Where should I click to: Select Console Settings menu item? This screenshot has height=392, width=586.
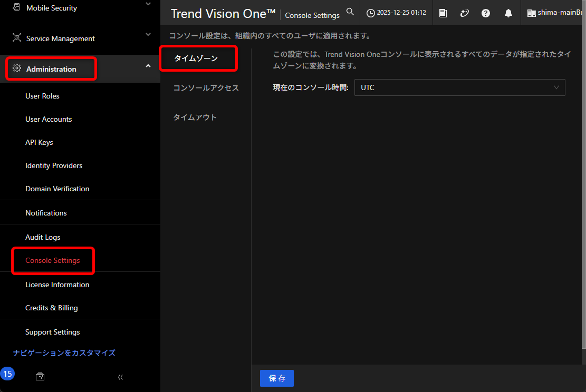tap(53, 260)
